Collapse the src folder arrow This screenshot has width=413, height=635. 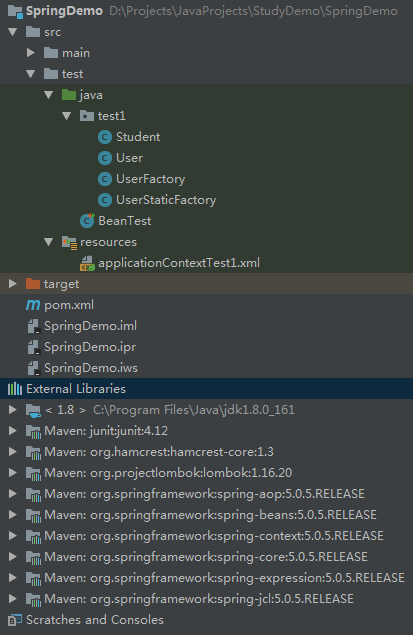coord(13,32)
